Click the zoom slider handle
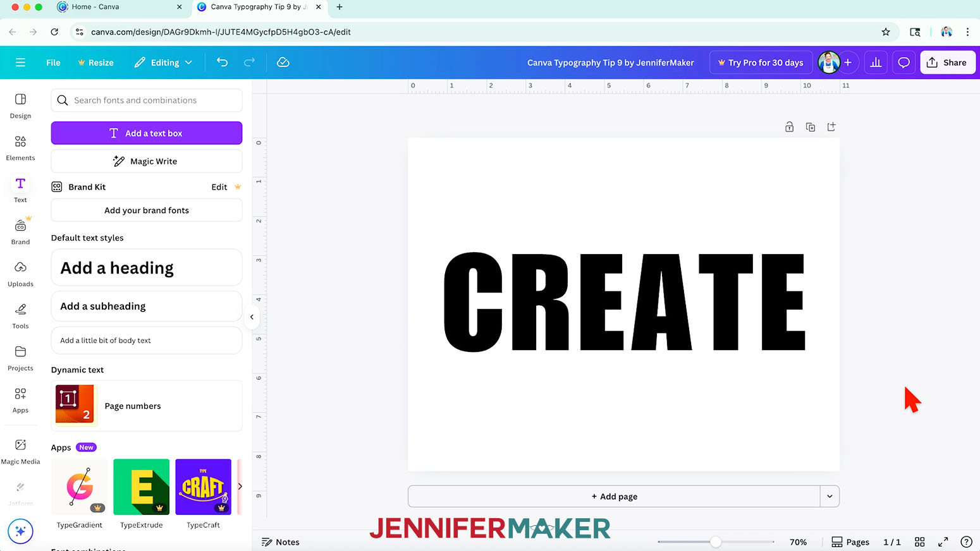The image size is (980, 551). pyautogui.click(x=715, y=542)
